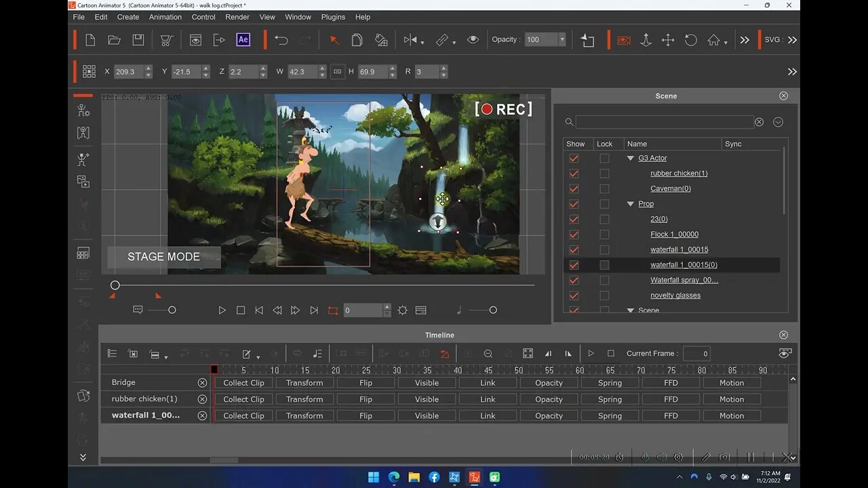
Task: Jump to the last frame
Action: [314, 310]
